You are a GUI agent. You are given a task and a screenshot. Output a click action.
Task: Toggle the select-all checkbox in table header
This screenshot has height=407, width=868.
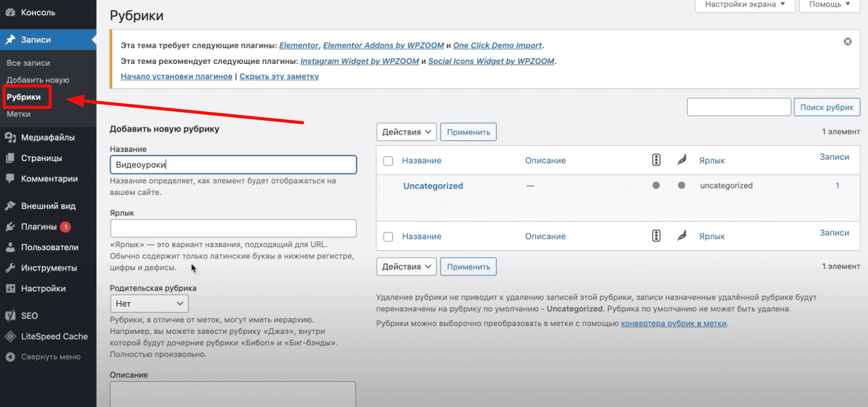tap(389, 161)
